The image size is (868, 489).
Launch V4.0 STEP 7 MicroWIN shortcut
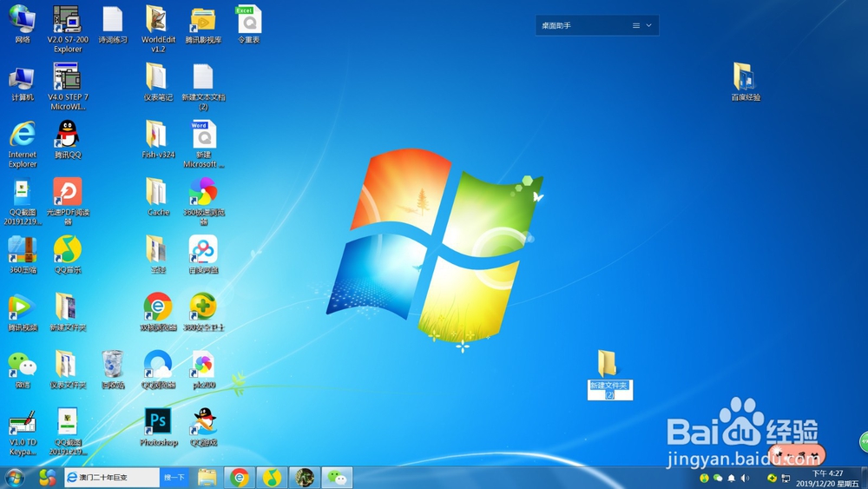(68, 86)
